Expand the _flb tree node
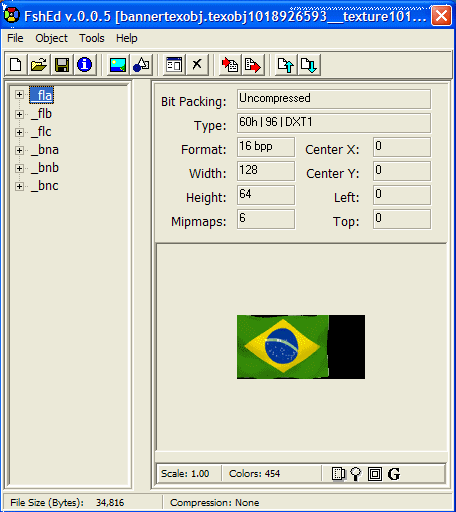Viewport: 456px width, 512px height. coord(19,114)
